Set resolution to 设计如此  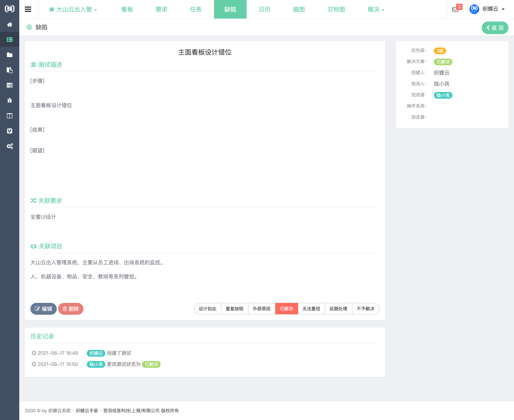pyautogui.click(x=207, y=309)
